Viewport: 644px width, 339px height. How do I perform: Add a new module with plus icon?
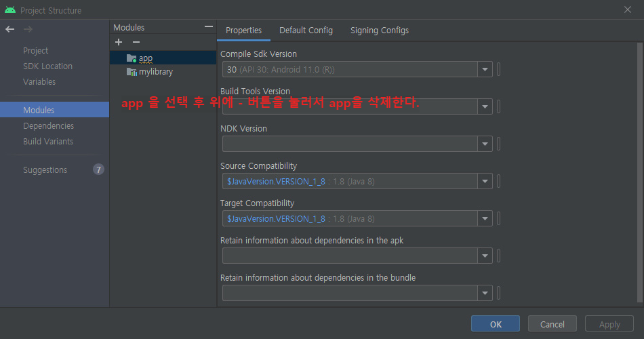(x=119, y=42)
